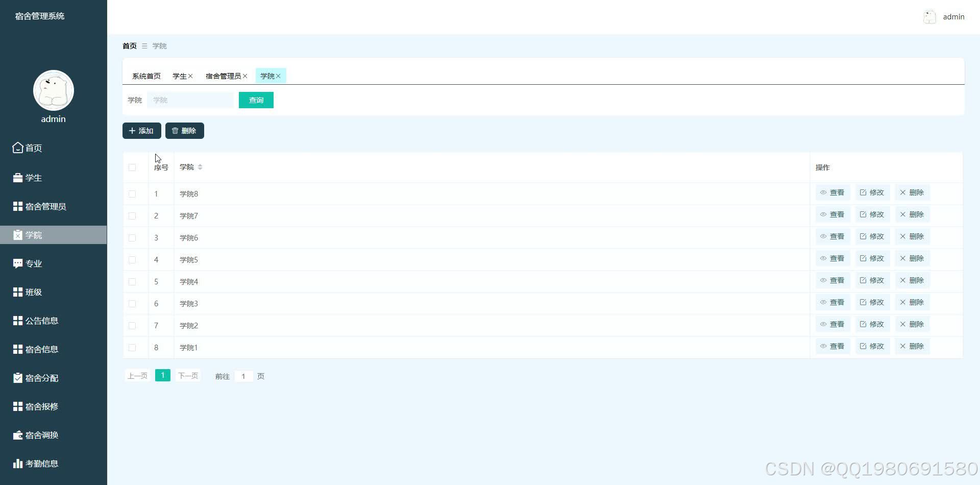Open the 专业 sidebar item
Screen dimensions: 980x485
pyautogui.click(x=53, y=263)
